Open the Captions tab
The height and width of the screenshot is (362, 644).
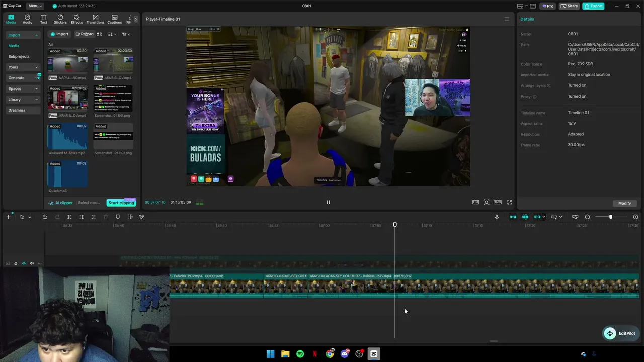click(x=114, y=19)
